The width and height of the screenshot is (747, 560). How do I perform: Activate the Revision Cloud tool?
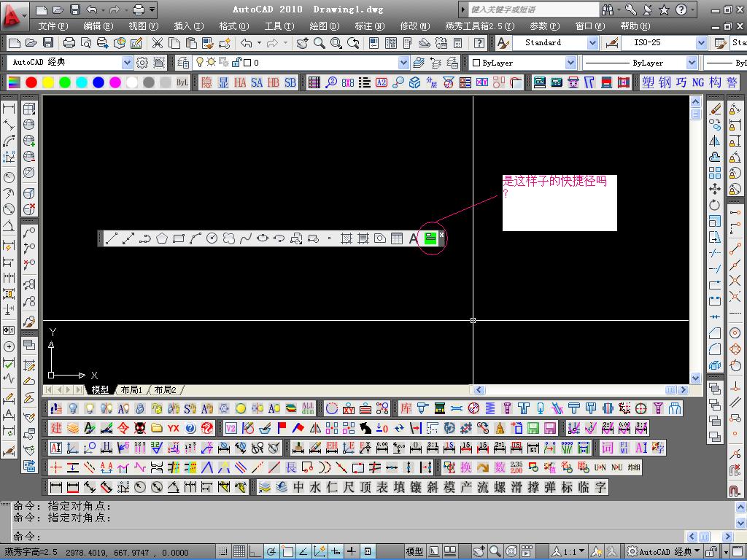point(228,238)
